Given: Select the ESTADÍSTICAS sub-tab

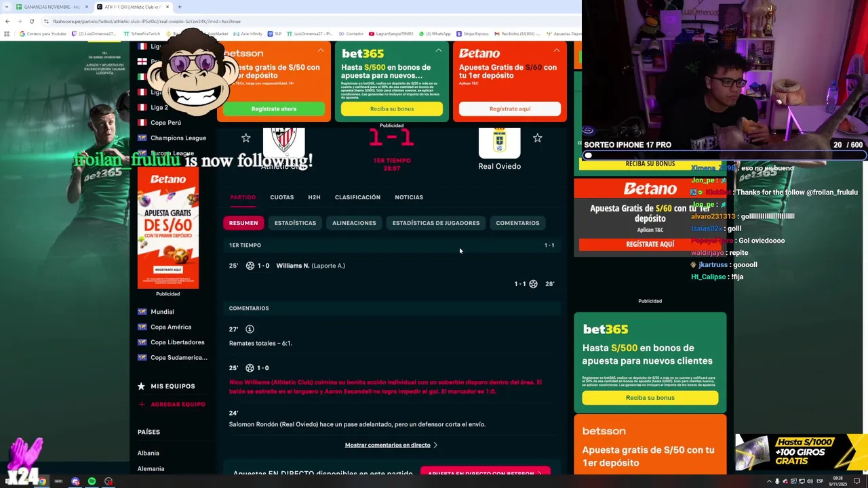Looking at the screenshot, I should coord(295,223).
